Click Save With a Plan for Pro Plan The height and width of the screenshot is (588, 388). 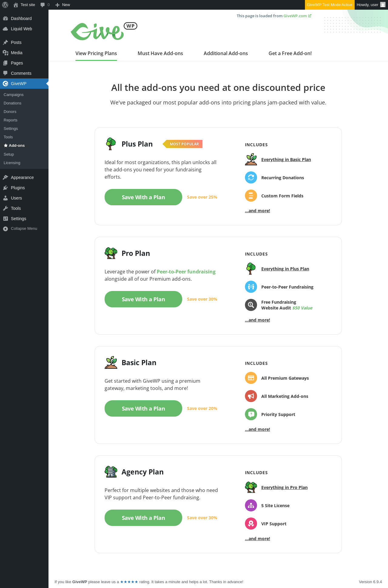click(x=143, y=299)
